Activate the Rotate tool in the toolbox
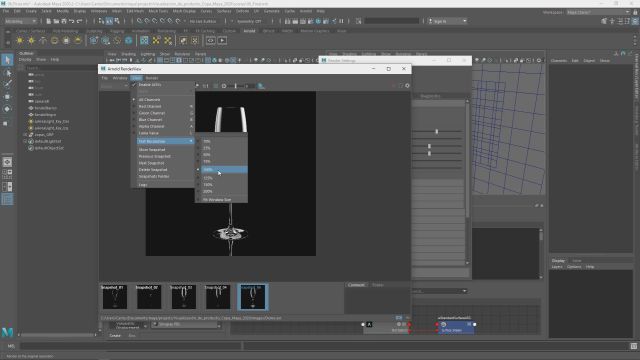Image resolution: width=640 pixels, height=360 pixels. [x=7, y=109]
